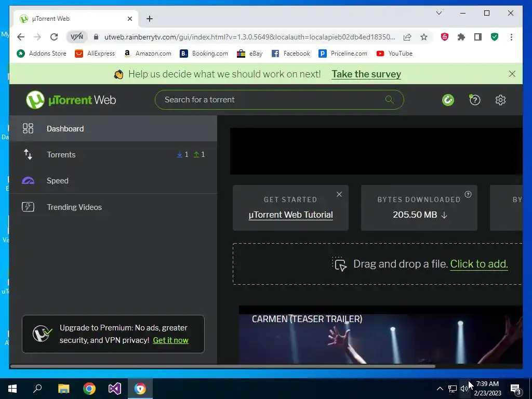Click the Trending Videos lightning icon
This screenshot has height=399, width=532.
28,207
